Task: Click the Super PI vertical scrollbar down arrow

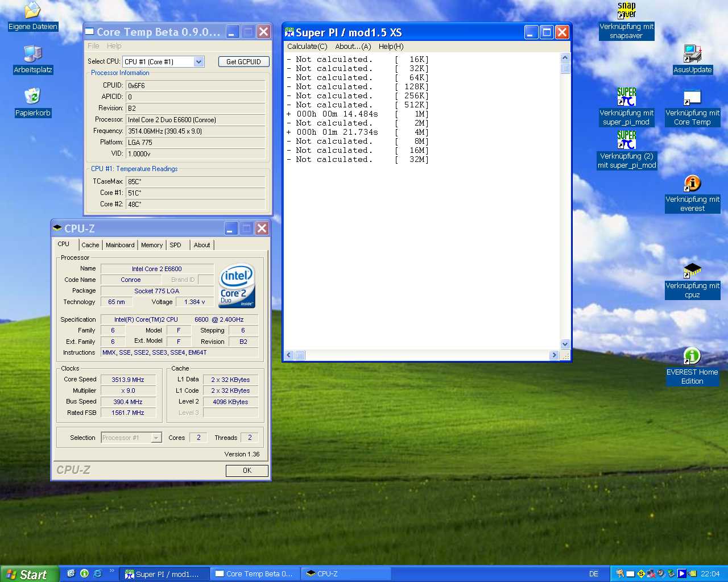Action: [x=565, y=344]
